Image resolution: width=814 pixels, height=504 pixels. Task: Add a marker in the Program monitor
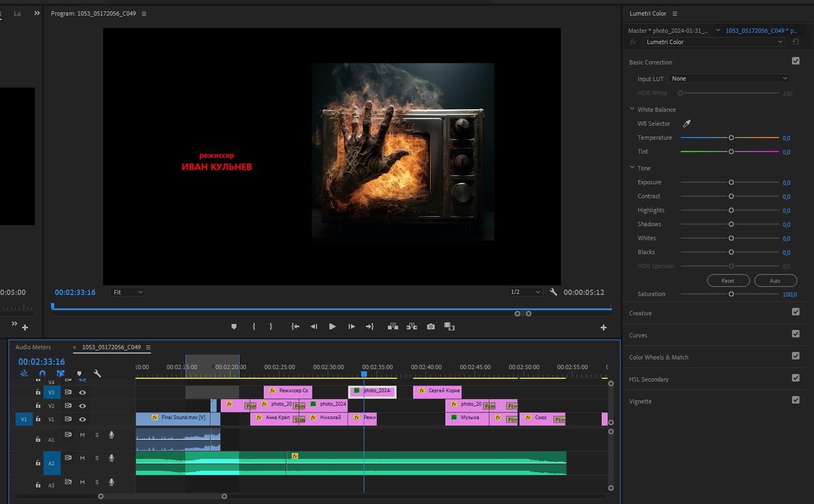tap(234, 327)
